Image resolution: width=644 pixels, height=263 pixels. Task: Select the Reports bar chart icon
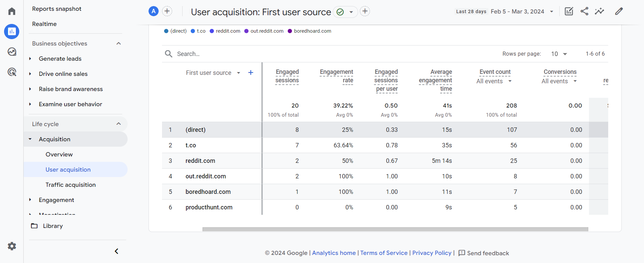point(12,31)
